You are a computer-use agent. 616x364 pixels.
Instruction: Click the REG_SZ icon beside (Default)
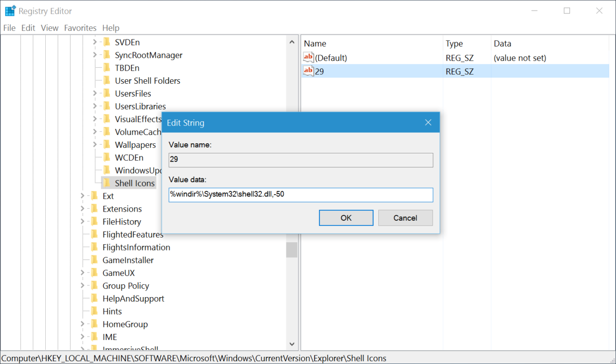tap(308, 57)
